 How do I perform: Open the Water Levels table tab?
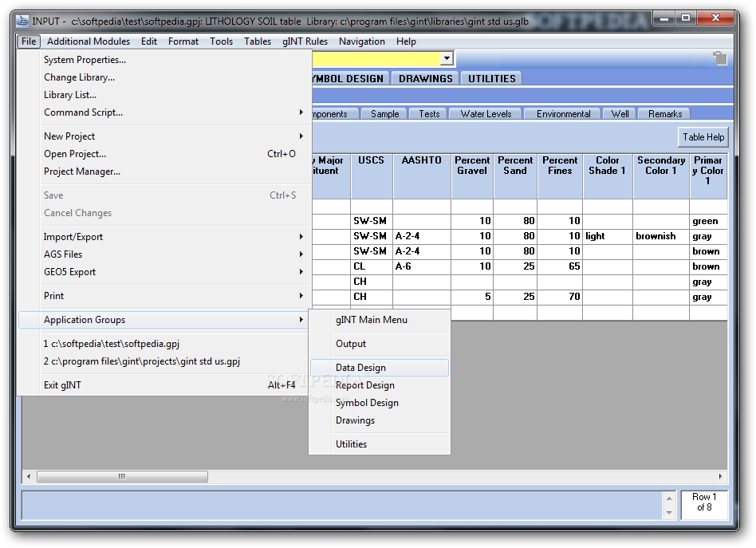click(x=486, y=114)
